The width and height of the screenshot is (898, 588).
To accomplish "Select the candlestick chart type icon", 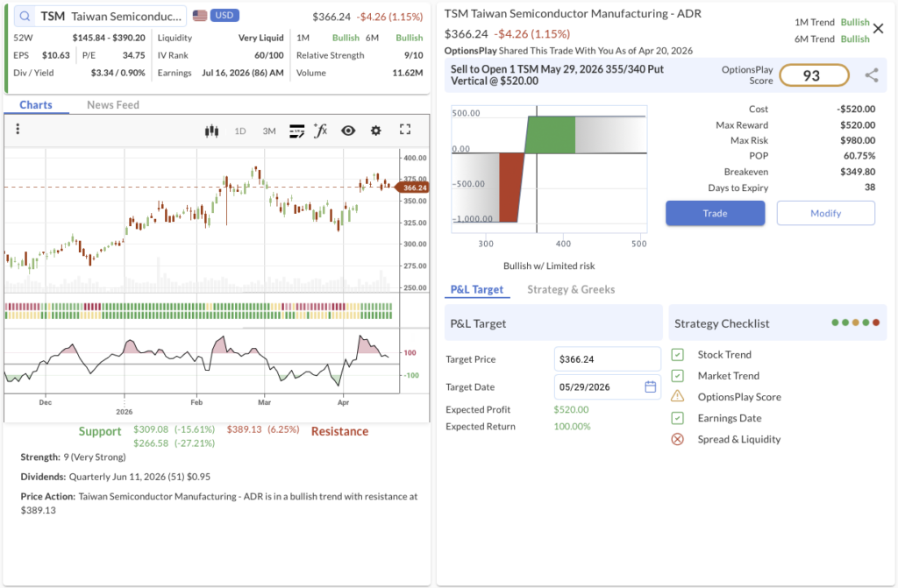I will click(x=210, y=131).
